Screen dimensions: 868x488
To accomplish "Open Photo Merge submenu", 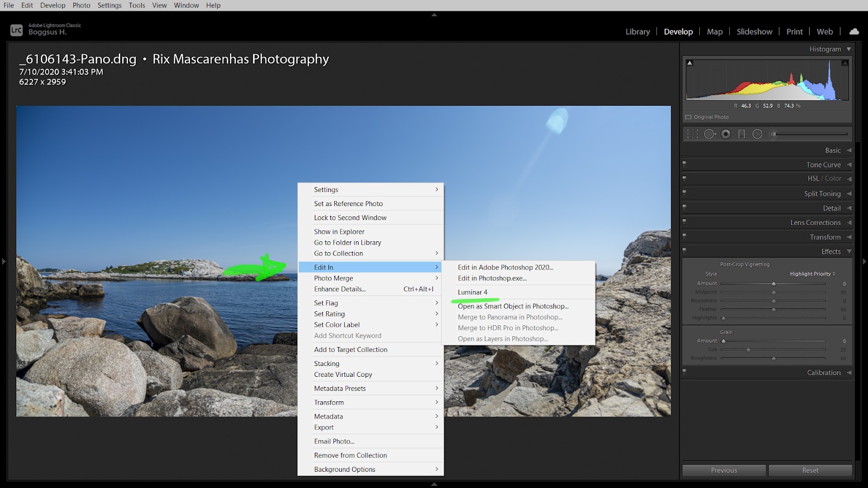I will pos(370,278).
